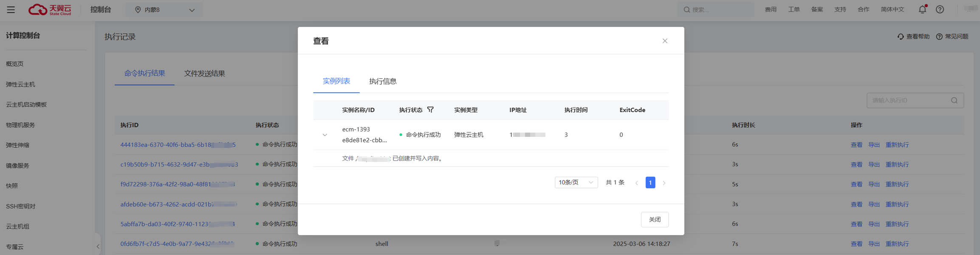Viewport: 980px width, 255px height.
Task: Open execution ID starting 0fd6fb7f
Action: click(x=177, y=244)
